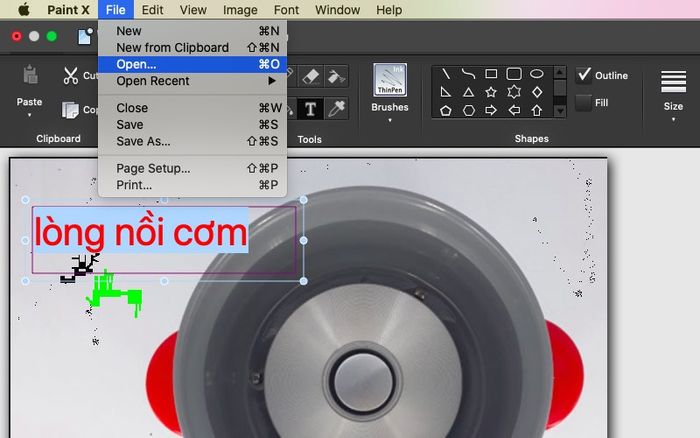This screenshot has height=438, width=700.
Task: Open the Font menu
Action: pos(286,9)
